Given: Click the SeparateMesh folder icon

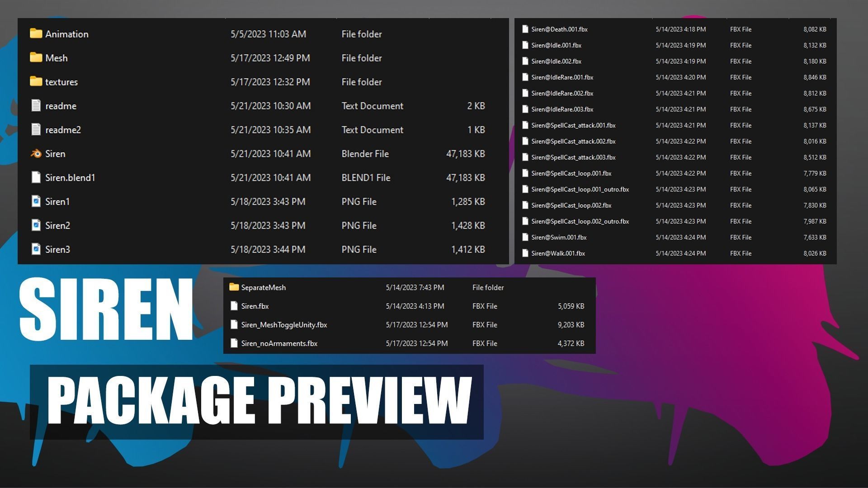Looking at the screenshot, I should click(x=234, y=287).
